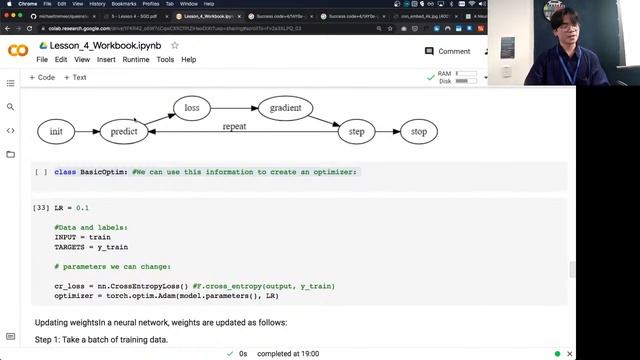Click the '#Data and labels:' comment line
Screen dimensions: 640x360
91,227
